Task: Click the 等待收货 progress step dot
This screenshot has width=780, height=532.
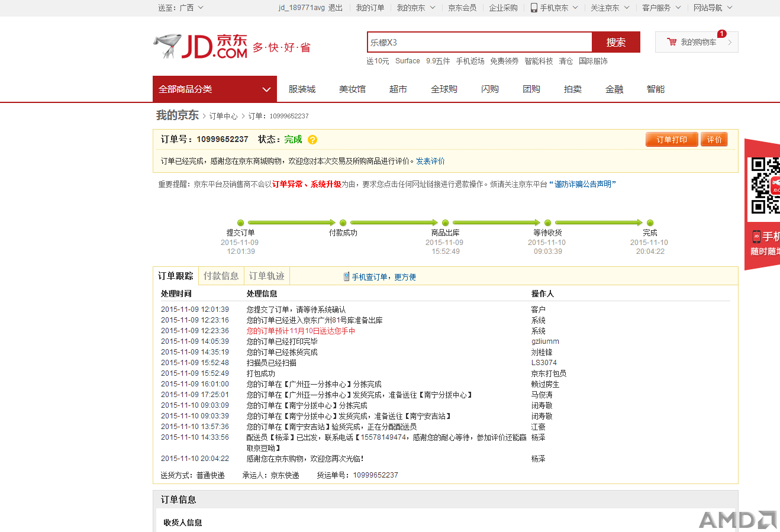Action: pos(547,223)
